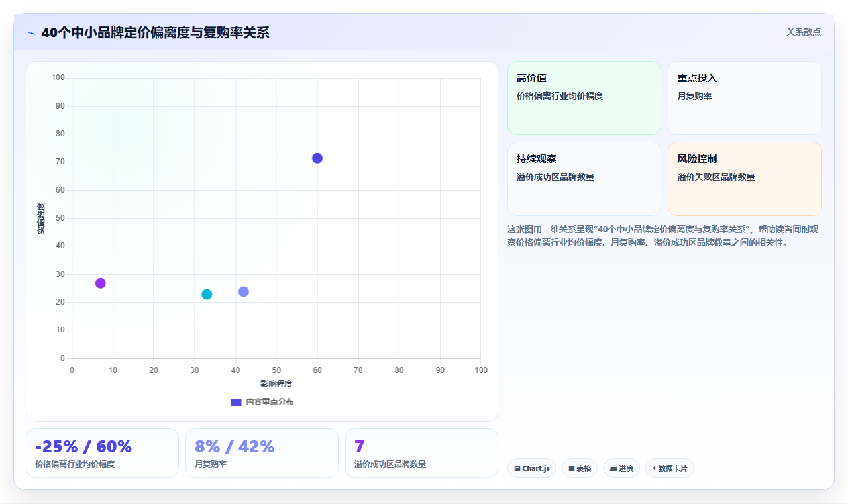Click the icon inside the 进度 chip
Screen dimensions: 848x504
click(x=613, y=468)
